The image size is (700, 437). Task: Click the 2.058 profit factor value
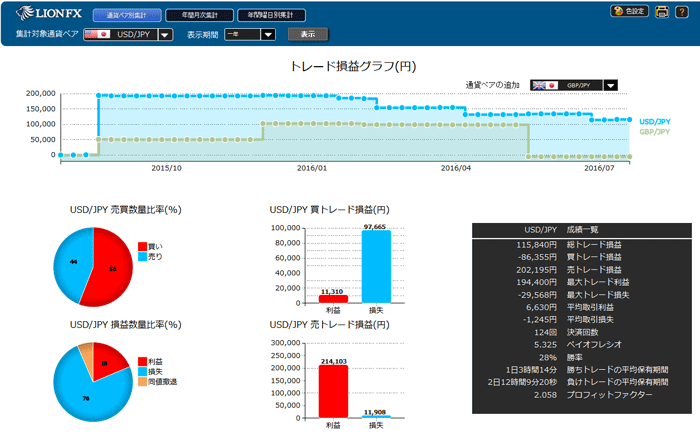545,395
